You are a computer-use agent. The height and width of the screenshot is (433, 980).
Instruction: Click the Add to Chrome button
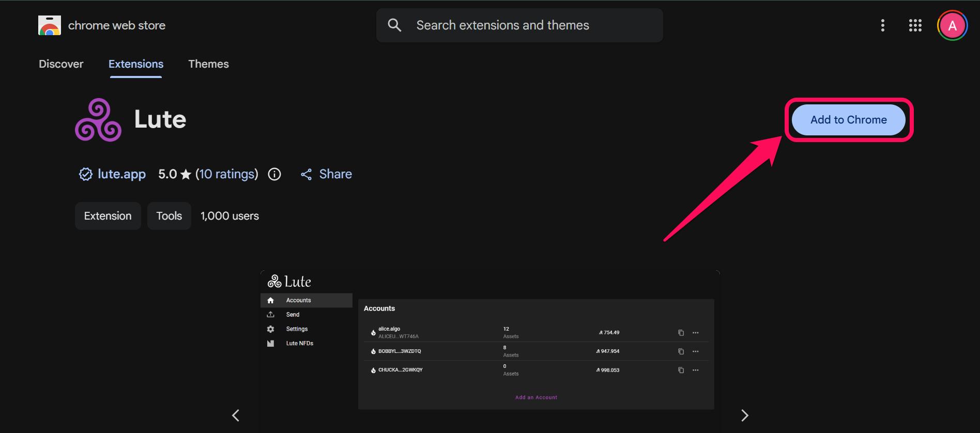pos(849,120)
